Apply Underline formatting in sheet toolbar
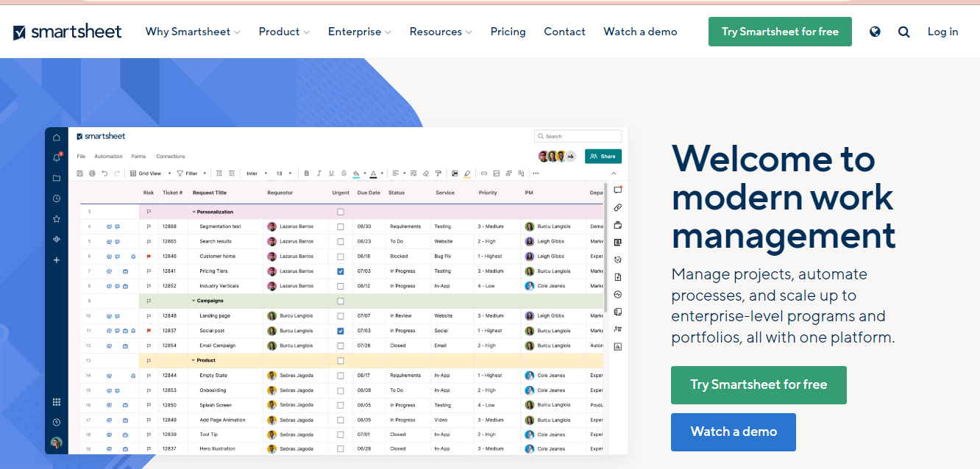The width and height of the screenshot is (980, 469). click(x=331, y=173)
